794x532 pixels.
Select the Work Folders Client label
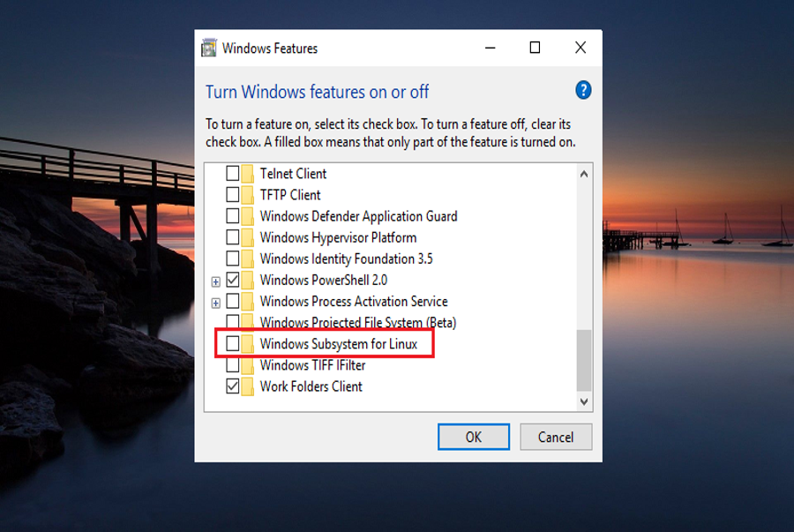click(x=311, y=386)
